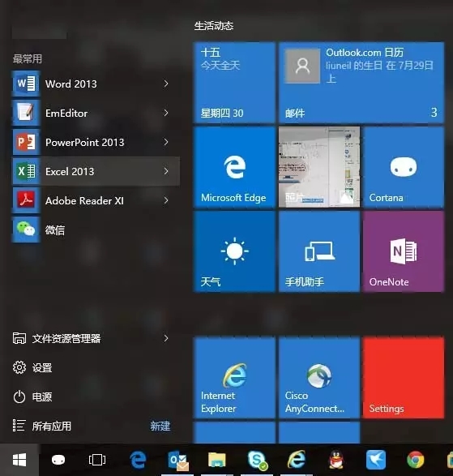Open the Outlook.com 邮件 mail tile
The image size is (453, 476).
[361, 83]
